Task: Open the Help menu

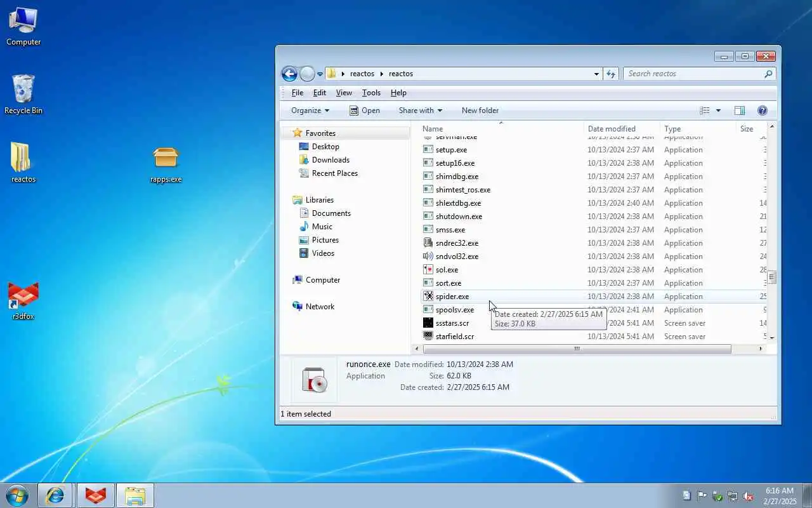Action: pyautogui.click(x=398, y=93)
